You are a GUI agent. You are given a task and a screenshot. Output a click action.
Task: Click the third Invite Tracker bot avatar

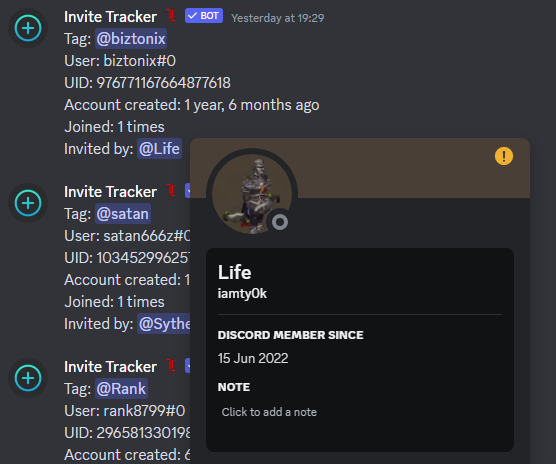28,378
